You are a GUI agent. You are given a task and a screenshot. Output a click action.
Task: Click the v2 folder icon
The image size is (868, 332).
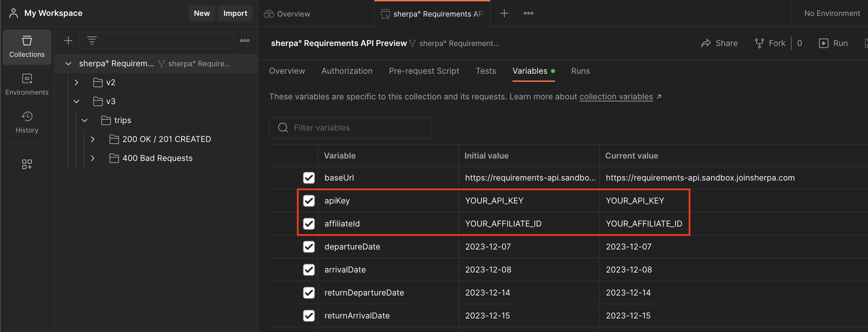coord(98,82)
